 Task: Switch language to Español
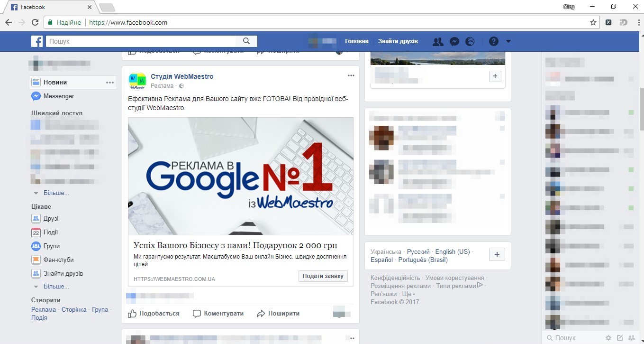381,260
